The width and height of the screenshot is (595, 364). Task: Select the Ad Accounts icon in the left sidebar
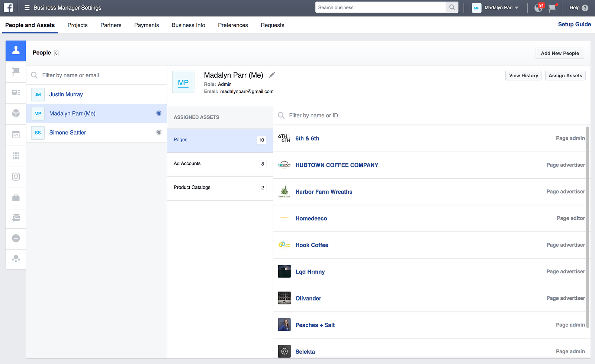[x=16, y=92]
